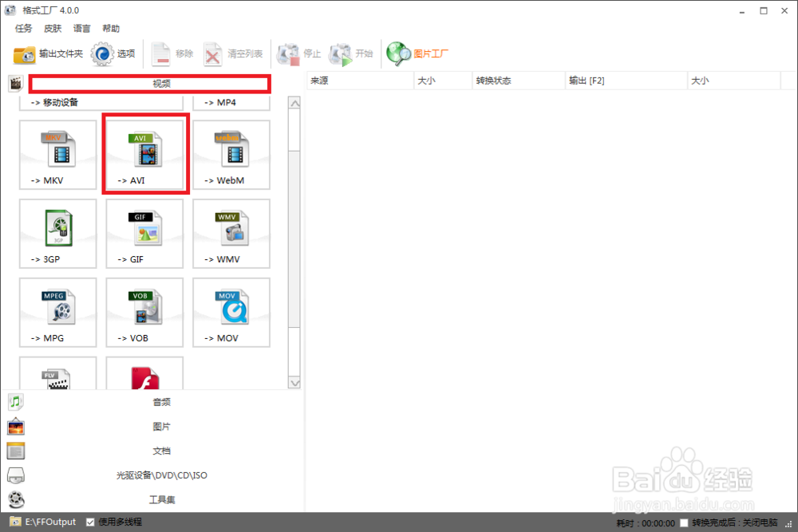Select the -> GIF conversion icon
The image size is (798, 532).
tap(145, 234)
